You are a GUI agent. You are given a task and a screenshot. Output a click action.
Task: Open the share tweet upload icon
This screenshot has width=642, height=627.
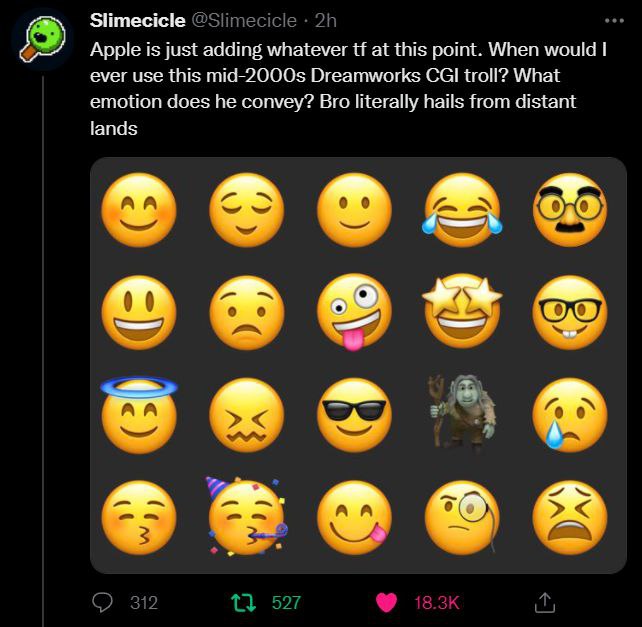[545, 601]
